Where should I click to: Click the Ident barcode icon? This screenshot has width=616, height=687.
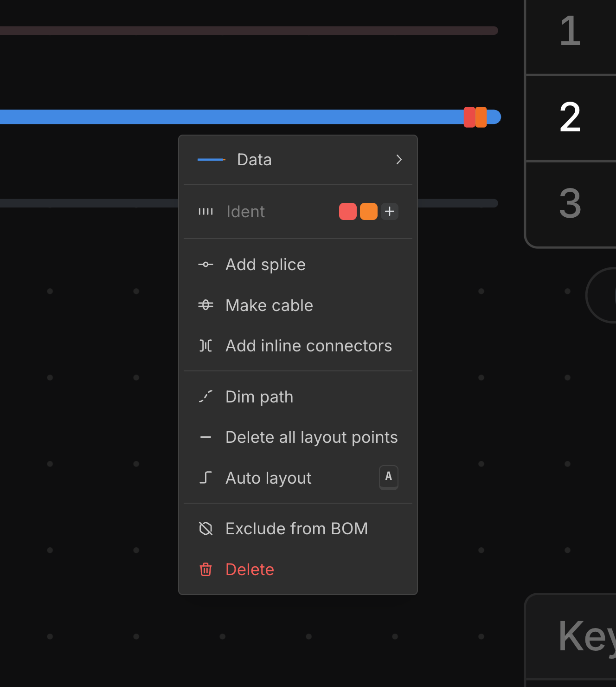click(x=205, y=212)
